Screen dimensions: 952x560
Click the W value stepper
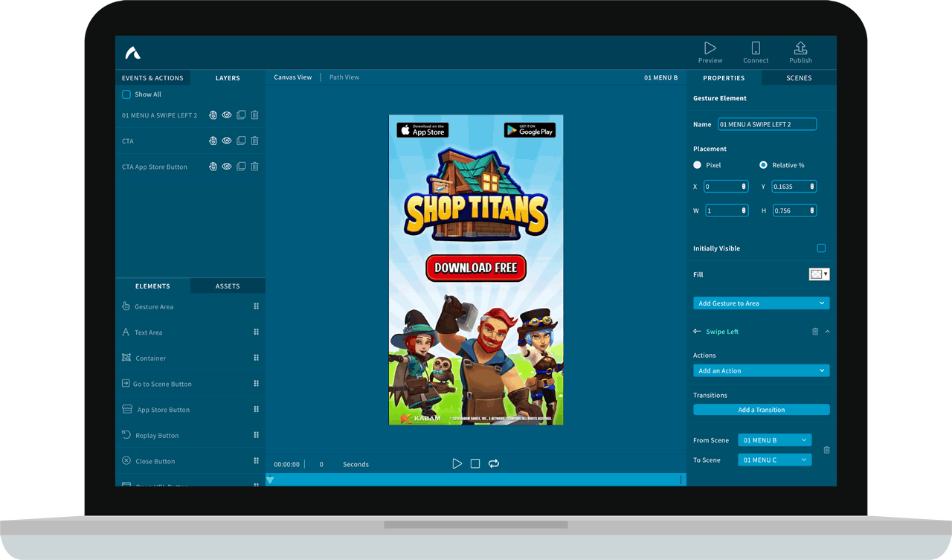744,210
